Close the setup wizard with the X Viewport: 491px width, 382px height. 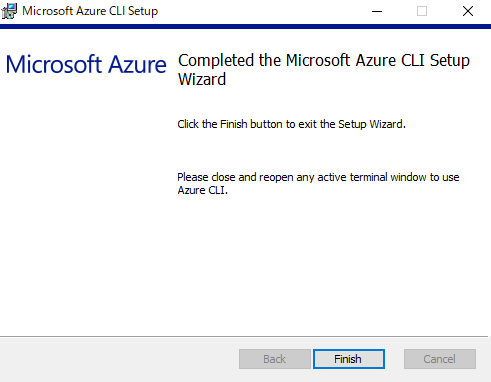[x=468, y=11]
